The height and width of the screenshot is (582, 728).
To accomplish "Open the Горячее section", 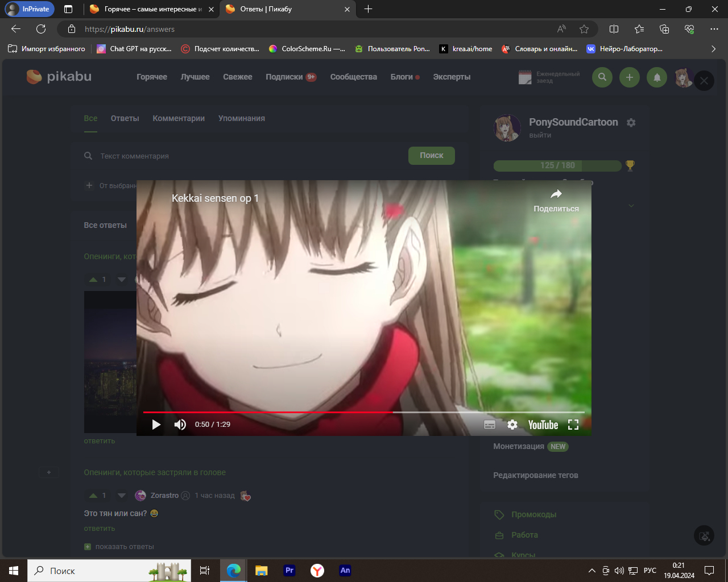I will 152,77.
